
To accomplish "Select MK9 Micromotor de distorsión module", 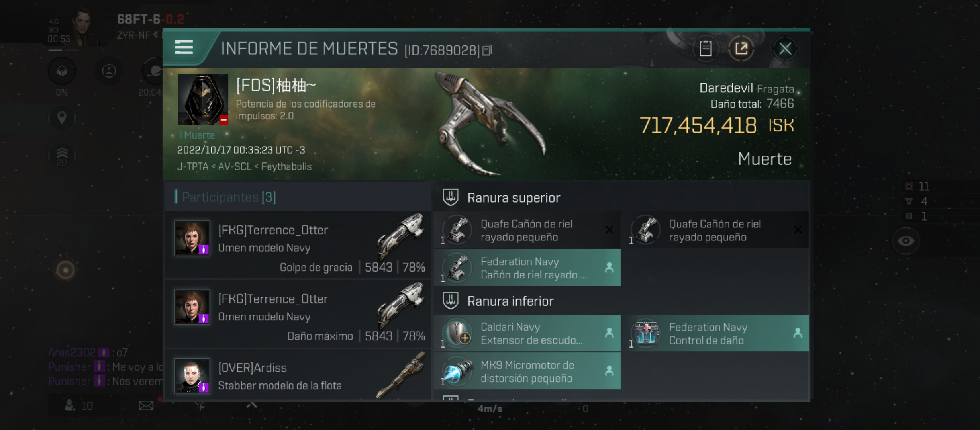I will point(527,371).
